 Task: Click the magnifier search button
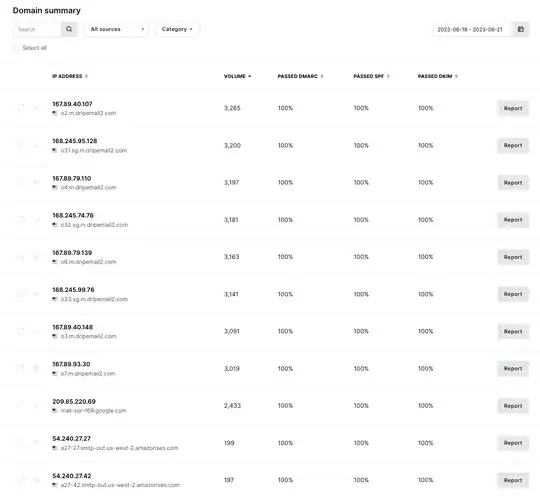(69, 29)
